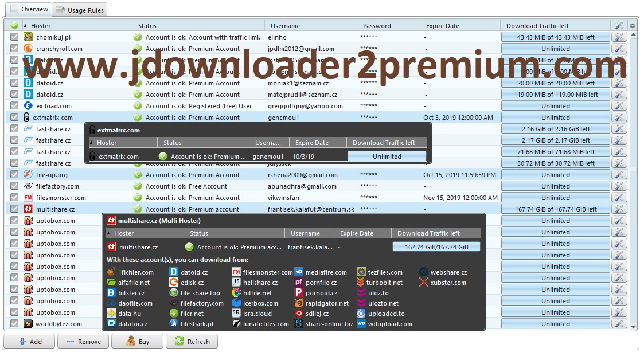Viewport: 644px width, 356px height.
Task: Click the webshare.cz icon in the supported hosts list
Action: (x=423, y=272)
